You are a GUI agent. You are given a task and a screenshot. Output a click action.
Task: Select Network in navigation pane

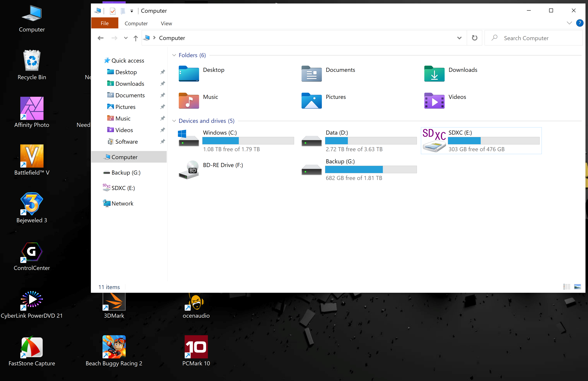tap(122, 203)
